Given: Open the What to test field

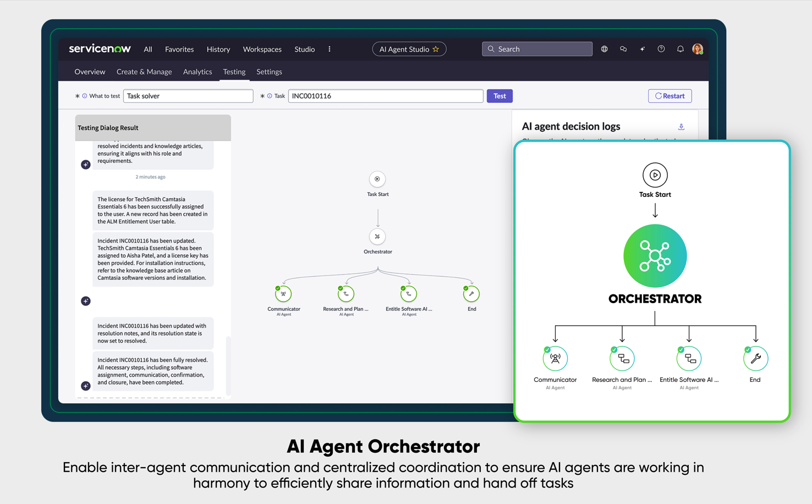Looking at the screenshot, I should click(x=188, y=96).
